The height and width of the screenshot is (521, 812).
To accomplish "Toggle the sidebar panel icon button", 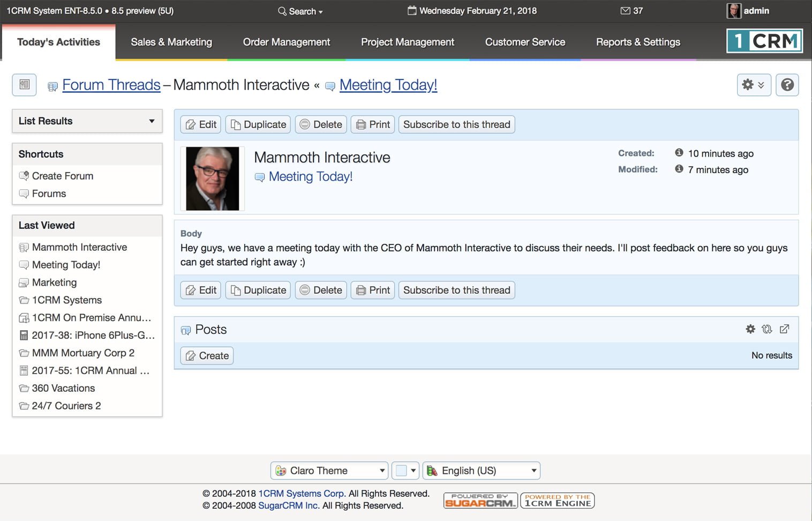I will click(24, 85).
